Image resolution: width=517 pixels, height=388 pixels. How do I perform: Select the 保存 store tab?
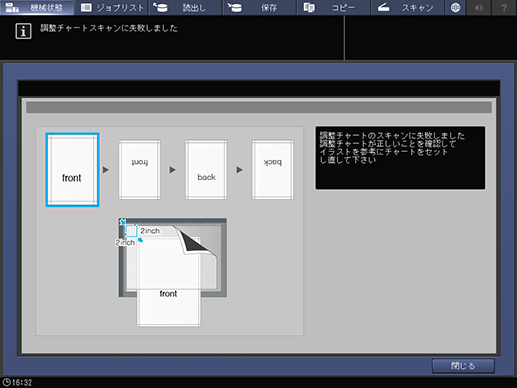click(259, 7)
